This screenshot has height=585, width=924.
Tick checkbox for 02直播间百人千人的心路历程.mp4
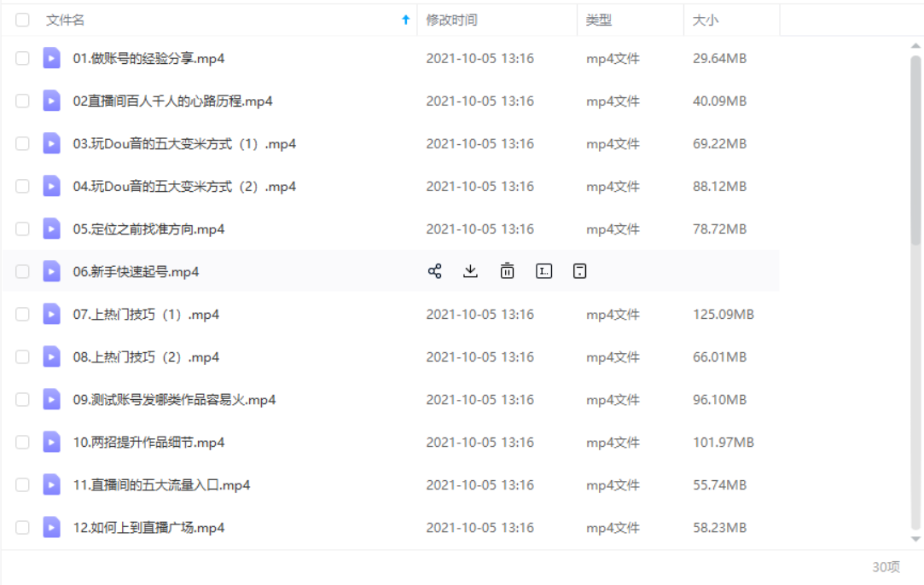22,101
